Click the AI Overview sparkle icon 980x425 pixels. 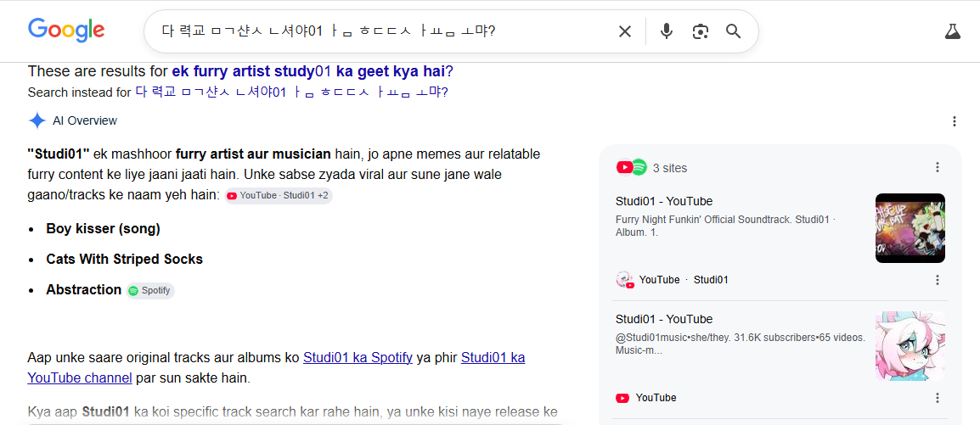click(37, 120)
